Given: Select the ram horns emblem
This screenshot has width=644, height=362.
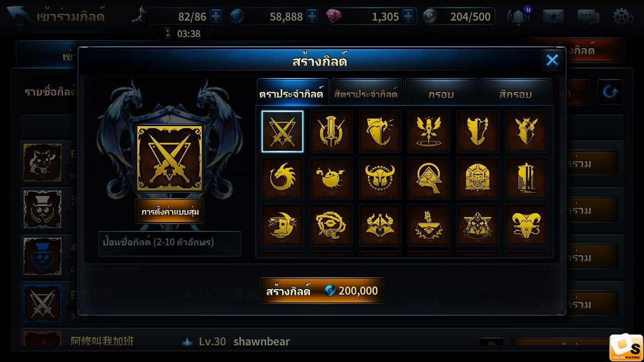Looking at the screenshot, I should tap(526, 225).
